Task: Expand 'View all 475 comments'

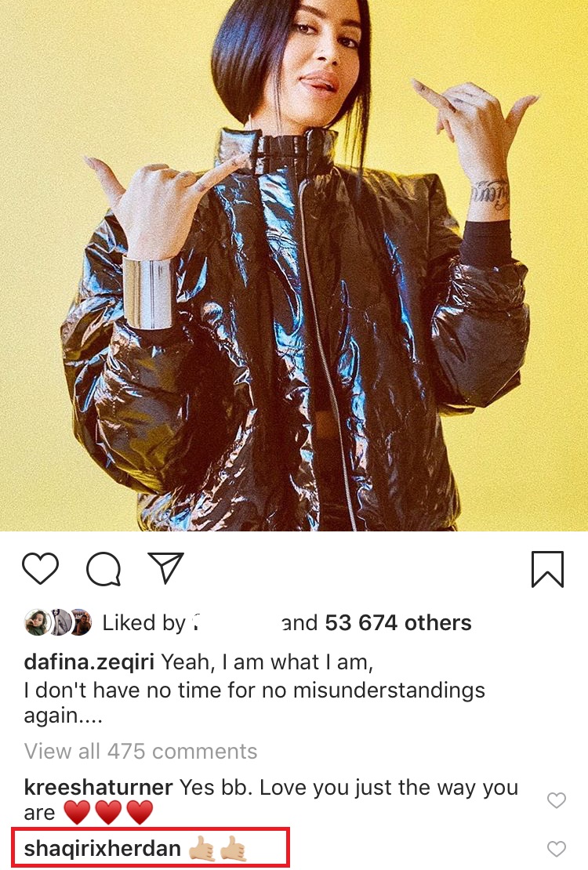Action: [x=140, y=751]
